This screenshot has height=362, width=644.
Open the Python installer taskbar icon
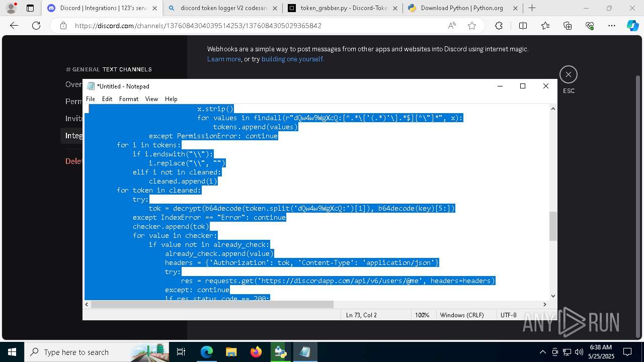[280, 352]
